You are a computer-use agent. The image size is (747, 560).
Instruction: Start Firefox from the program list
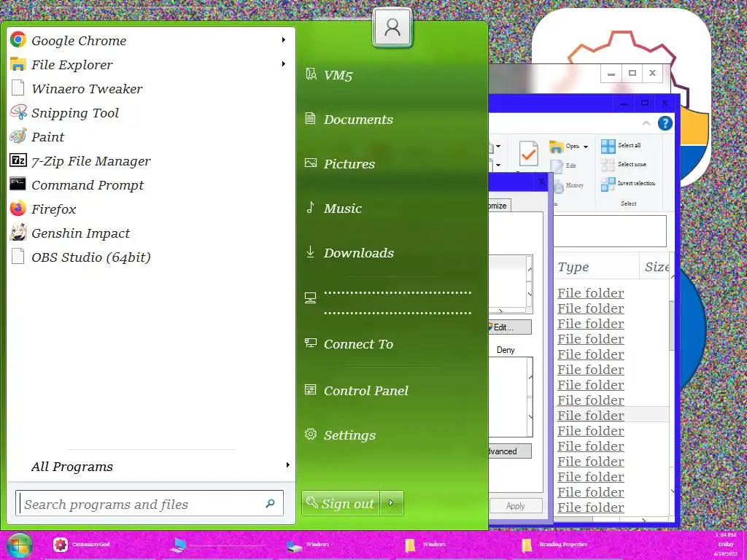151,209
